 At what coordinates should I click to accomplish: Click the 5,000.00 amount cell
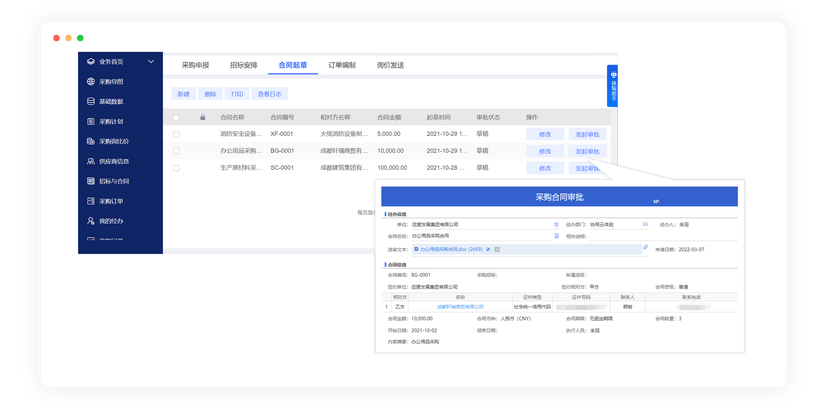coord(389,134)
